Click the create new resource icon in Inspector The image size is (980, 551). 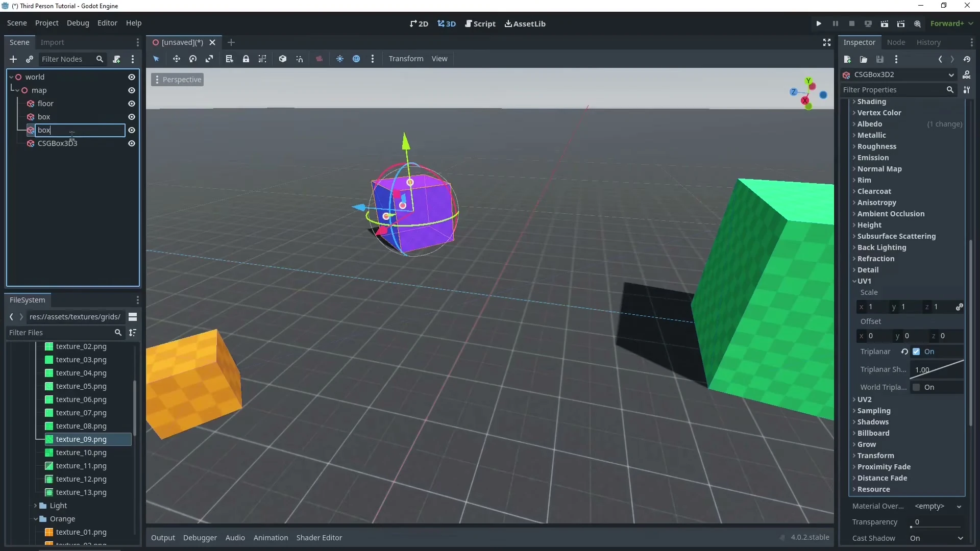point(847,59)
